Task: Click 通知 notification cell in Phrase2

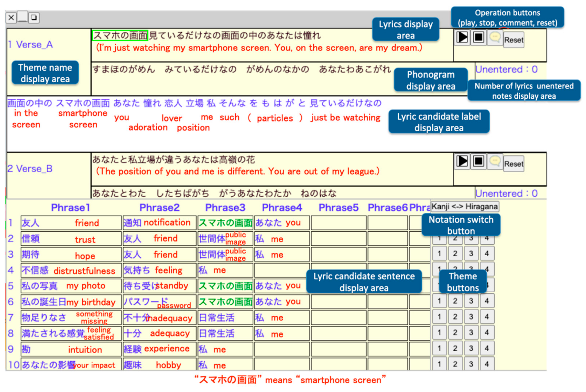Action: (x=159, y=223)
